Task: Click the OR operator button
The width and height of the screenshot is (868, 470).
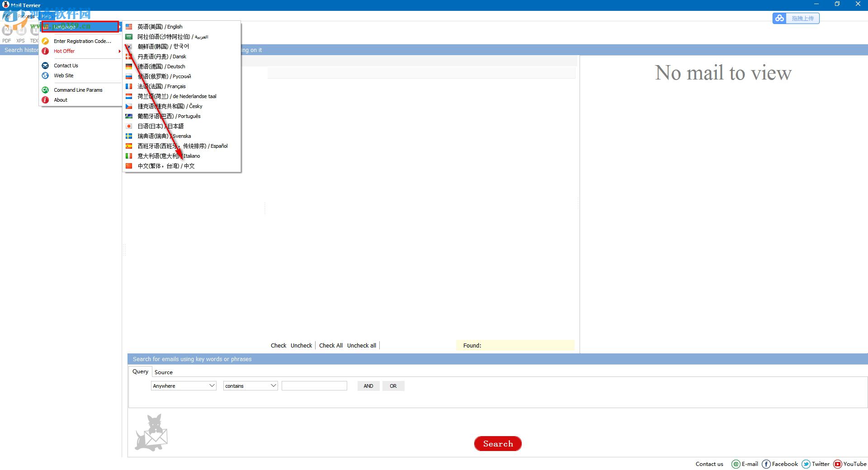Action: pos(393,386)
